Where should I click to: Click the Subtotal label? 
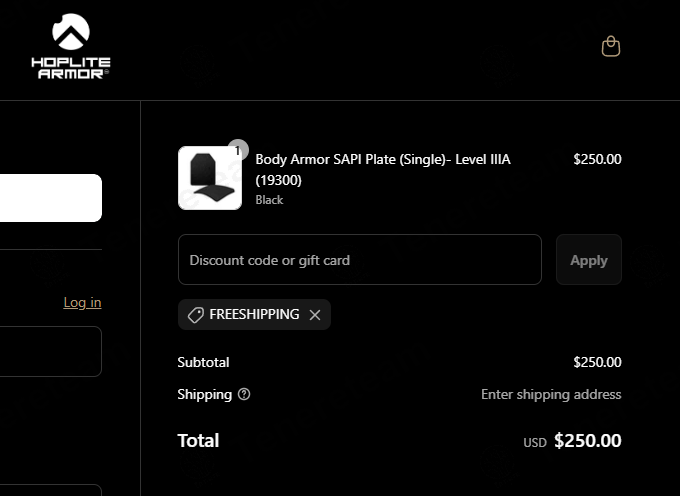[203, 362]
